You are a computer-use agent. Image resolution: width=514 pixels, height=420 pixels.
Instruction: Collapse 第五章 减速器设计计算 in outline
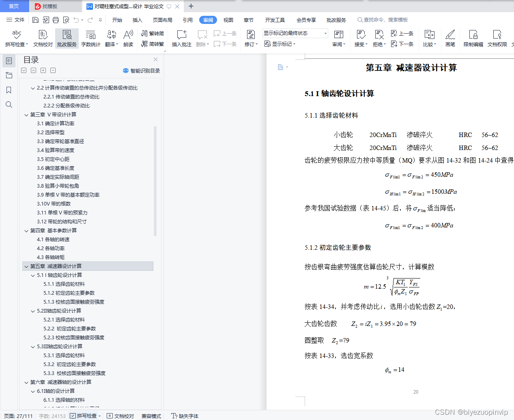[26, 266]
